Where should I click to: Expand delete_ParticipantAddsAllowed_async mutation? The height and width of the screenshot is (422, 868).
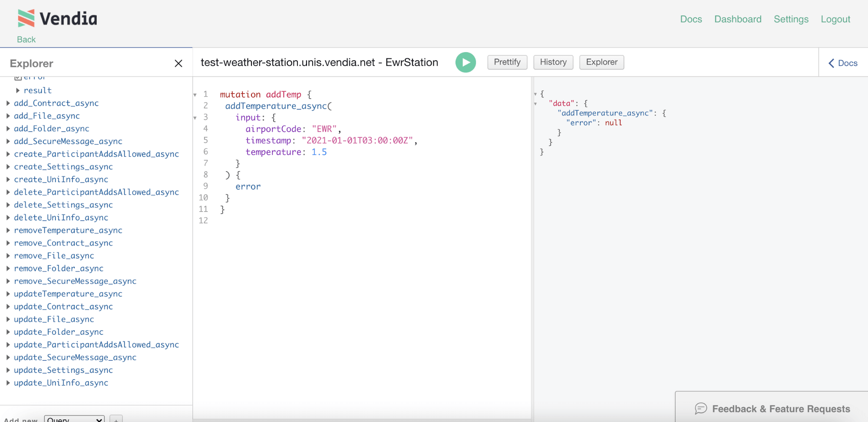tap(8, 192)
